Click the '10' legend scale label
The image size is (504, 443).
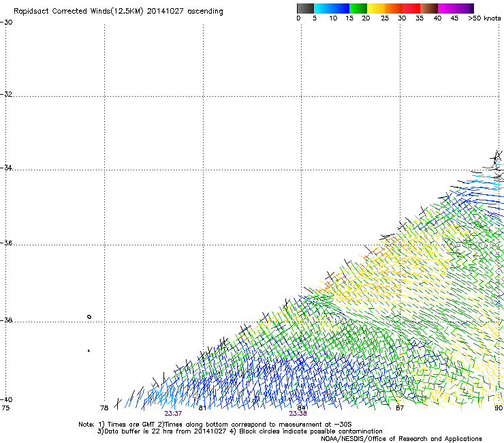[x=333, y=18]
